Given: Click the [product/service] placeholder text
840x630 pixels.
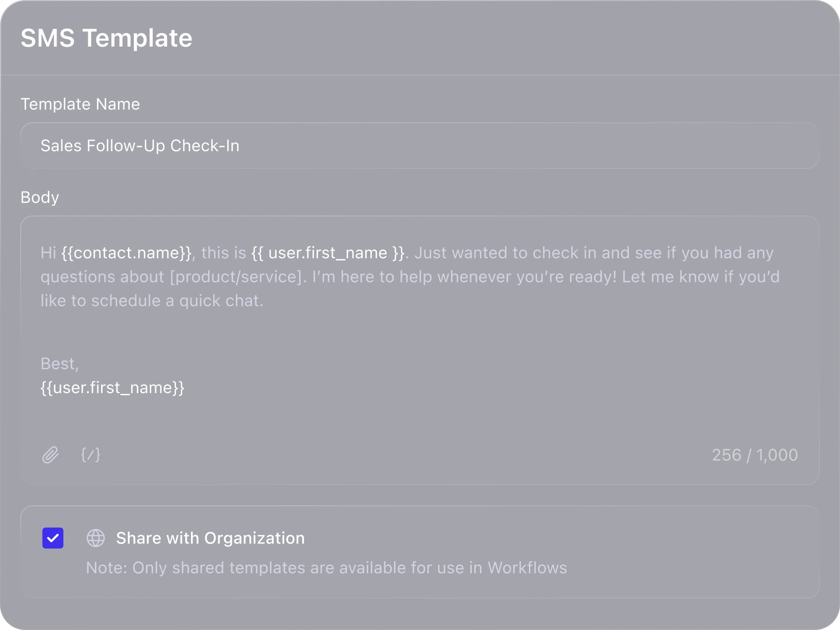Looking at the screenshot, I should 236,277.
